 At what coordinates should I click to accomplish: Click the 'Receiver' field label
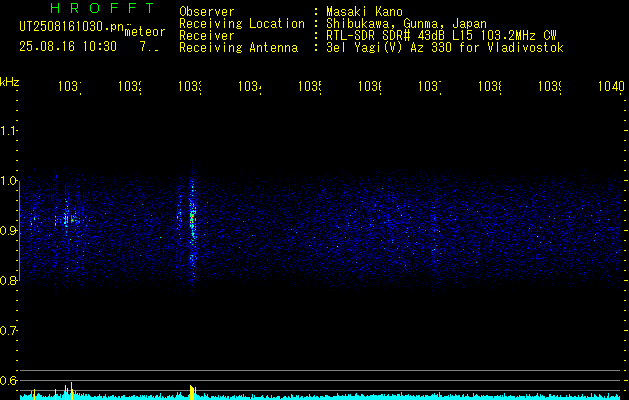(x=207, y=36)
